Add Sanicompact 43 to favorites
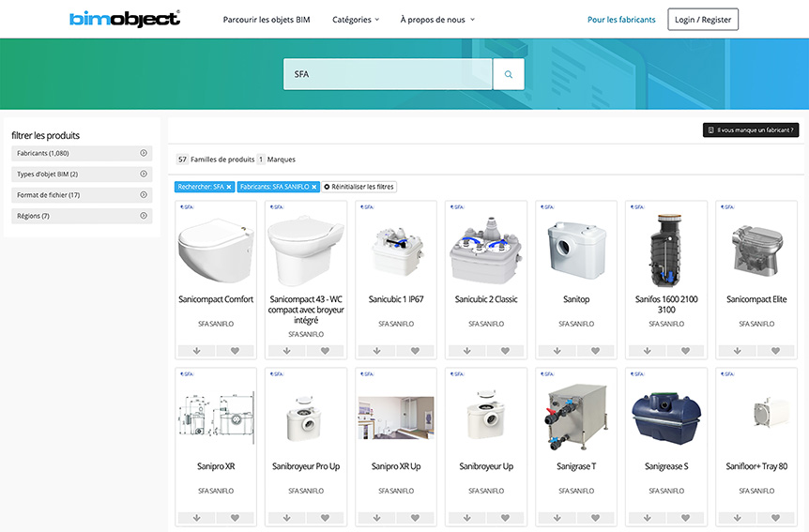 325,351
